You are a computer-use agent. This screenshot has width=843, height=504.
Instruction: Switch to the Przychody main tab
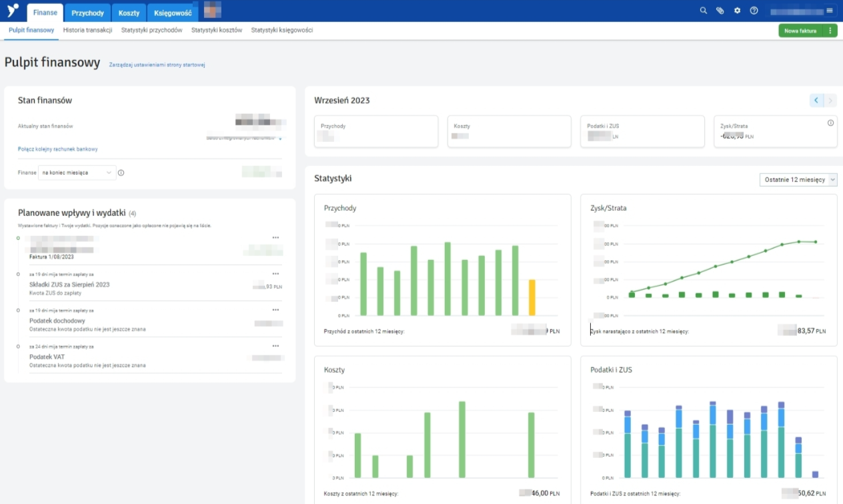(x=87, y=13)
